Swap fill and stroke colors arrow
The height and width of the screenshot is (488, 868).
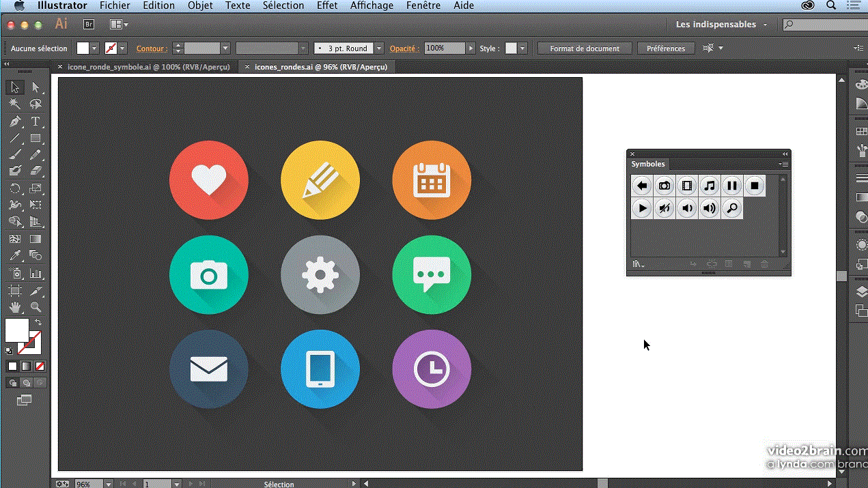tap(38, 322)
